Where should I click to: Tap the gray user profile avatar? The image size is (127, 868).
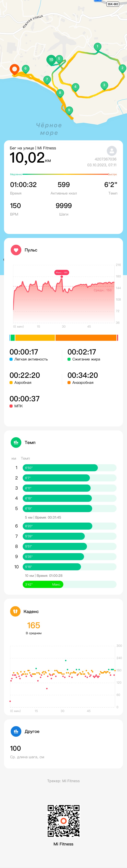112,151
